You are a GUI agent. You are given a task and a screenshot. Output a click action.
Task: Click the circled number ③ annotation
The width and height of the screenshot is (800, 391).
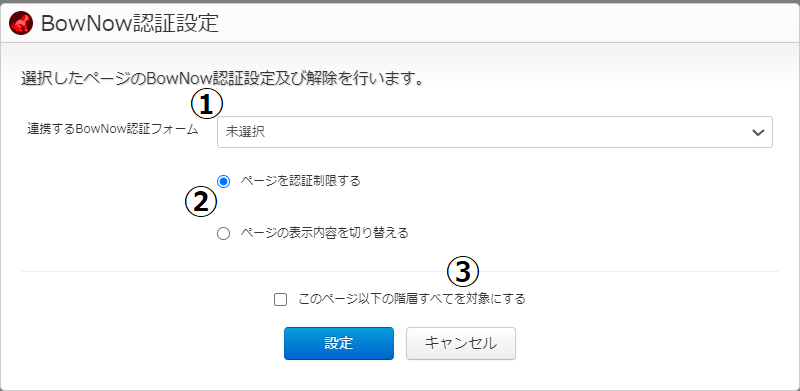[x=463, y=272]
